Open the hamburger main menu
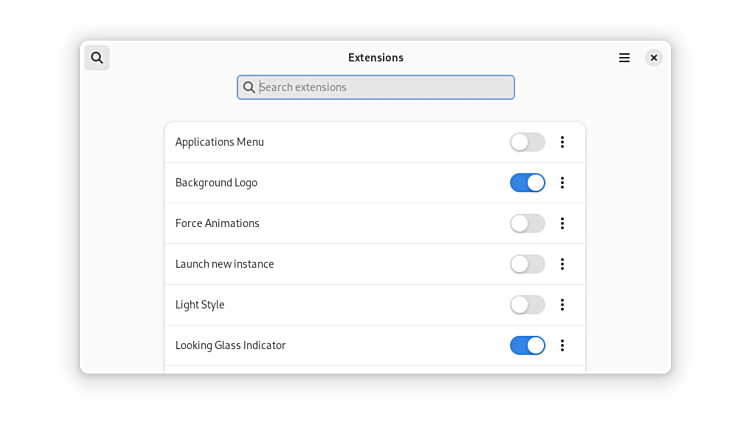The image size is (752, 423). coord(624,58)
